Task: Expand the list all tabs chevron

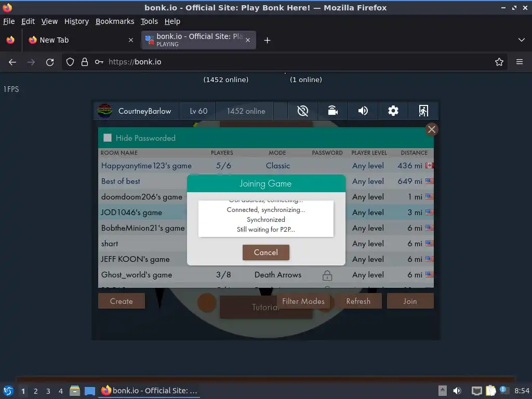Action: pyautogui.click(x=522, y=40)
